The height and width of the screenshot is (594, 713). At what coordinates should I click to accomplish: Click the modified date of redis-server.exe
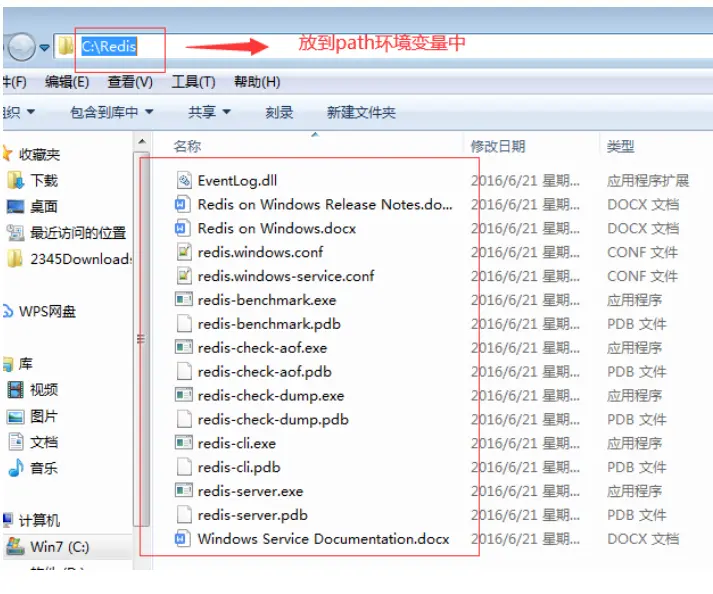pyautogui.click(x=525, y=491)
